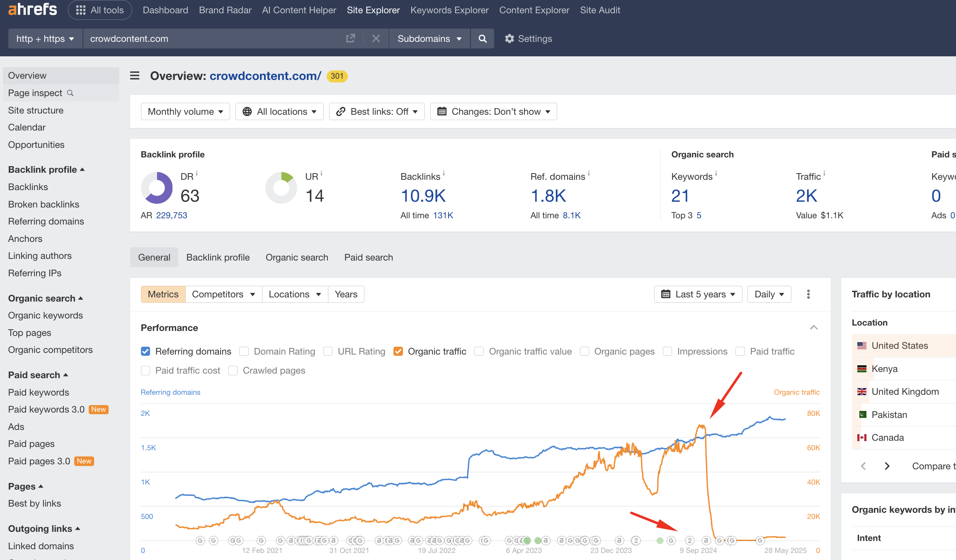Click the UR donut chart
The height and width of the screenshot is (560, 956).
coord(281,188)
